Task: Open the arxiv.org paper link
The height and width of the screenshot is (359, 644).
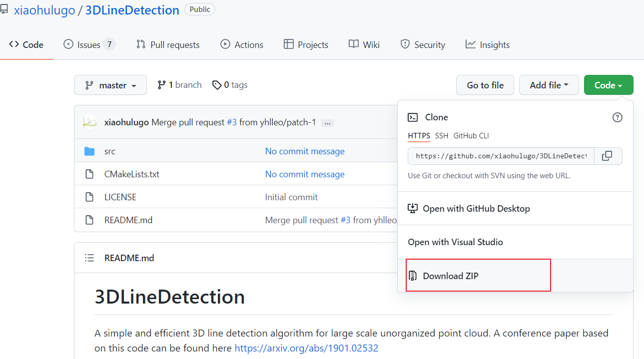Action: click(x=306, y=348)
